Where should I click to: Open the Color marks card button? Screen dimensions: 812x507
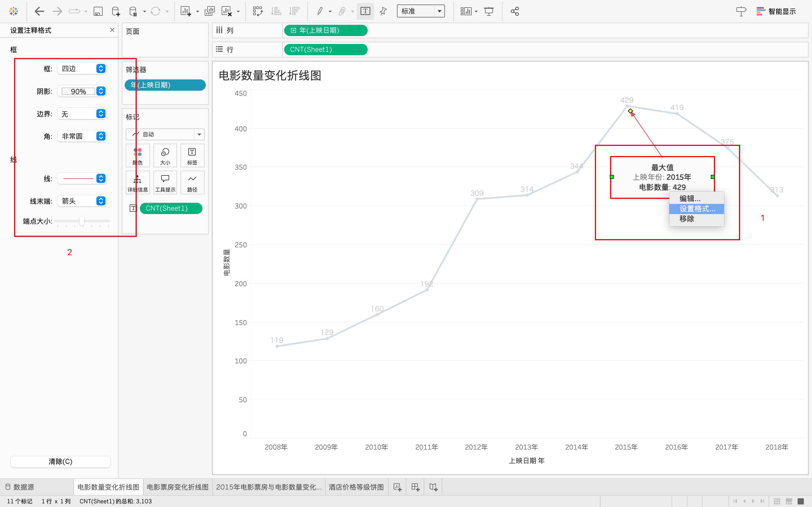(x=138, y=155)
